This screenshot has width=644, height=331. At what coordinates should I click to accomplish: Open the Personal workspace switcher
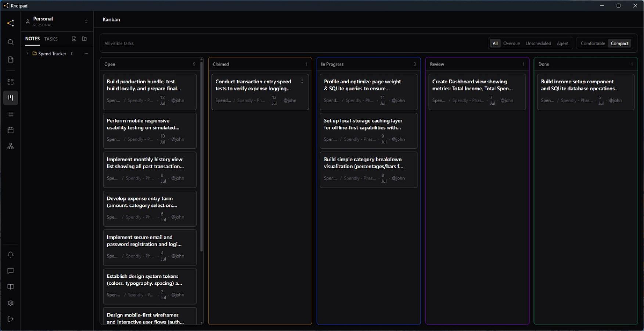(57, 21)
